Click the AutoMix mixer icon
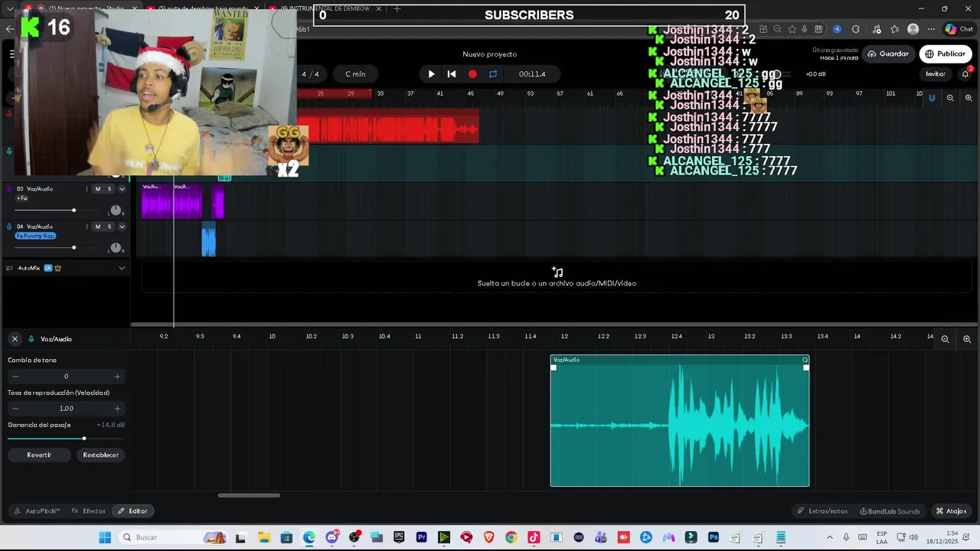Image resolution: width=980 pixels, height=551 pixels. [x=10, y=268]
